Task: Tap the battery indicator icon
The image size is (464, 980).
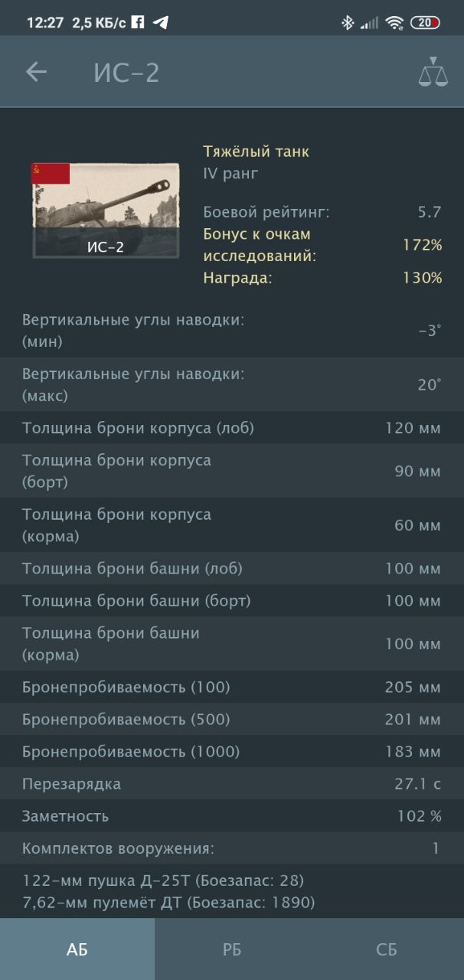Action: tap(425, 22)
